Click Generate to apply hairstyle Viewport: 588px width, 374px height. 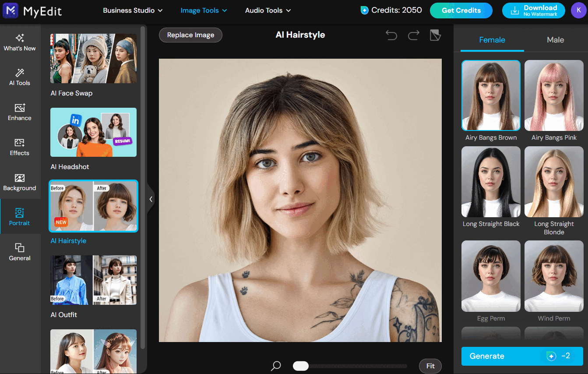(522, 356)
